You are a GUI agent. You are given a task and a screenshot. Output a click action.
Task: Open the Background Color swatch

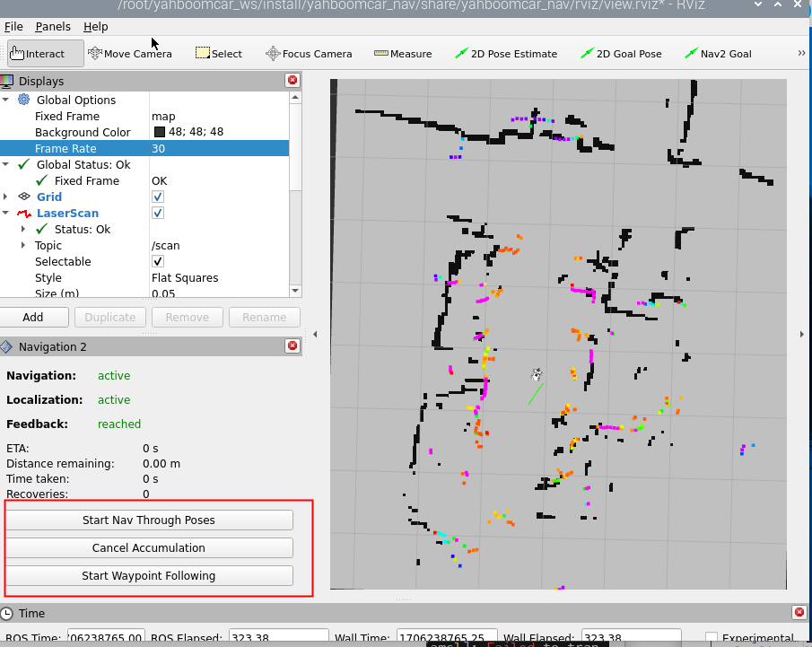(160, 132)
